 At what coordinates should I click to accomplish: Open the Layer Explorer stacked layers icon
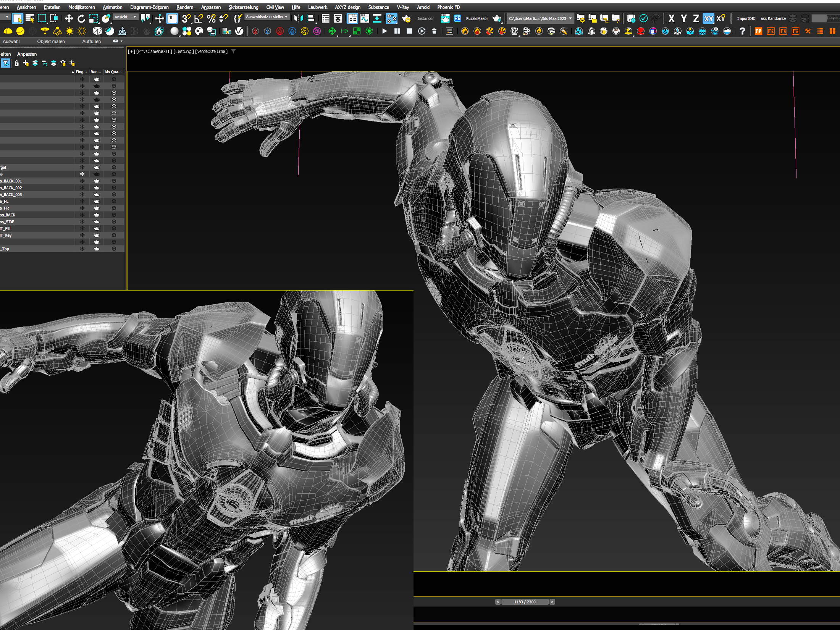[338, 18]
